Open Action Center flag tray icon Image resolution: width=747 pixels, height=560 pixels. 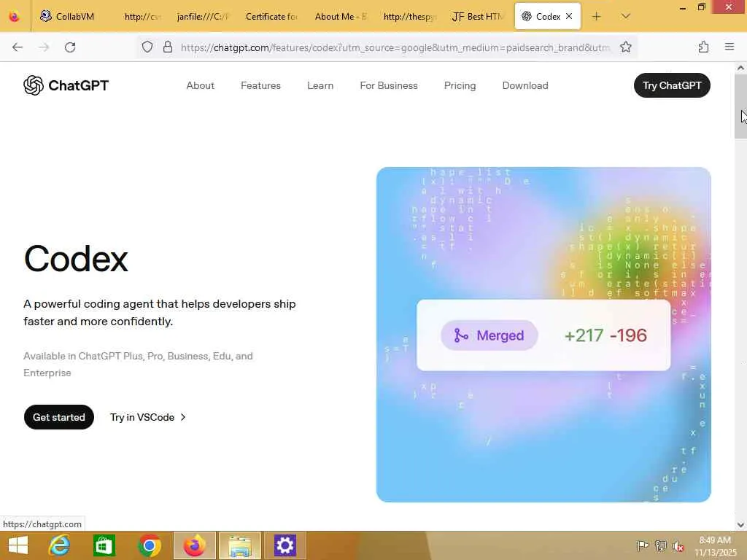642,545
